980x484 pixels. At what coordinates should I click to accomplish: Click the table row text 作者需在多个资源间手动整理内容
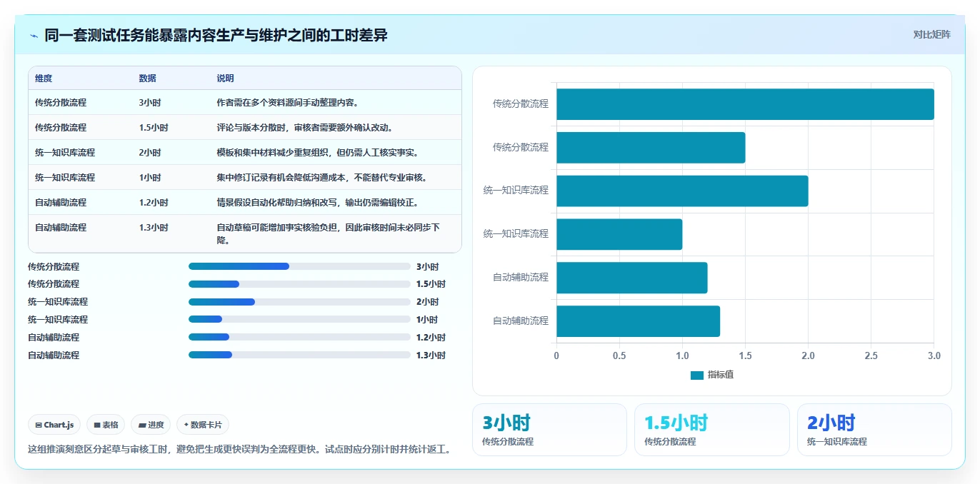(288, 102)
